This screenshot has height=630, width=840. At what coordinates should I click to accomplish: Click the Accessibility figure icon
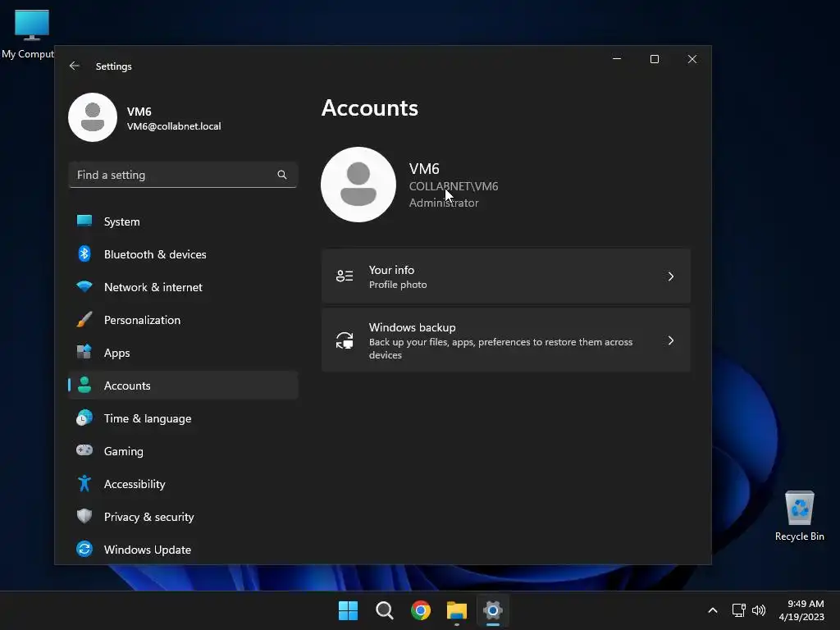[84, 484]
